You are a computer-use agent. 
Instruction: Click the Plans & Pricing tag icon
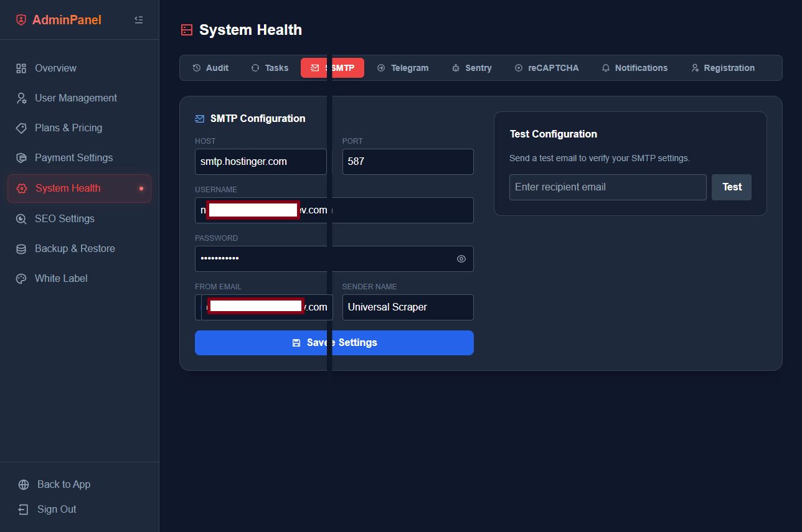pyautogui.click(x=21, y=128)
